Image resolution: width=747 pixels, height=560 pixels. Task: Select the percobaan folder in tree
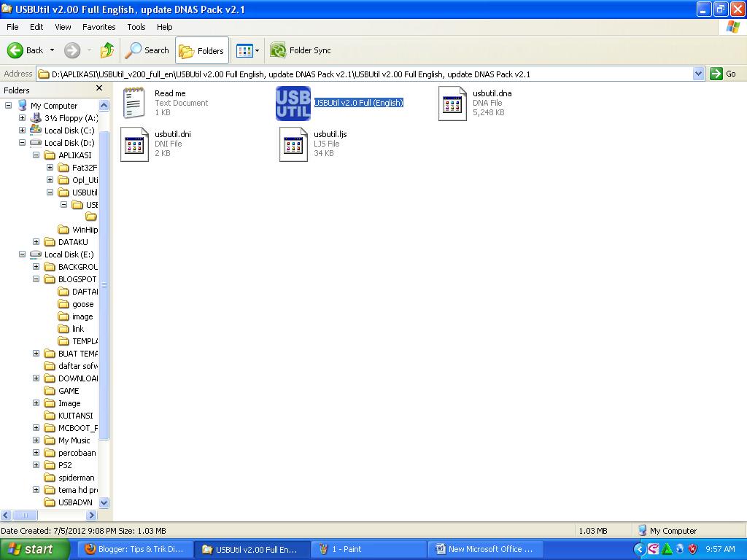[69, 453]
